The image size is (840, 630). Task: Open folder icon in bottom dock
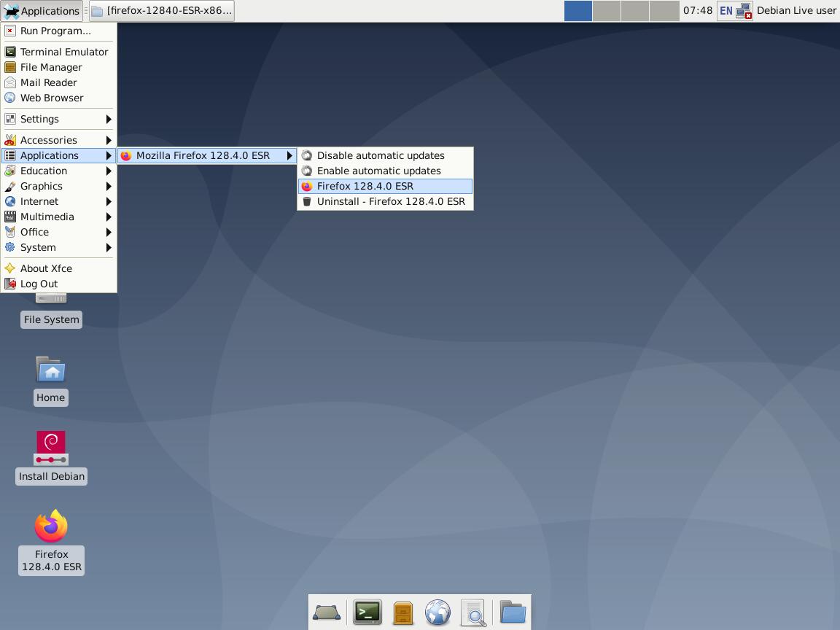pyautogui.click(x=513, y=612)
